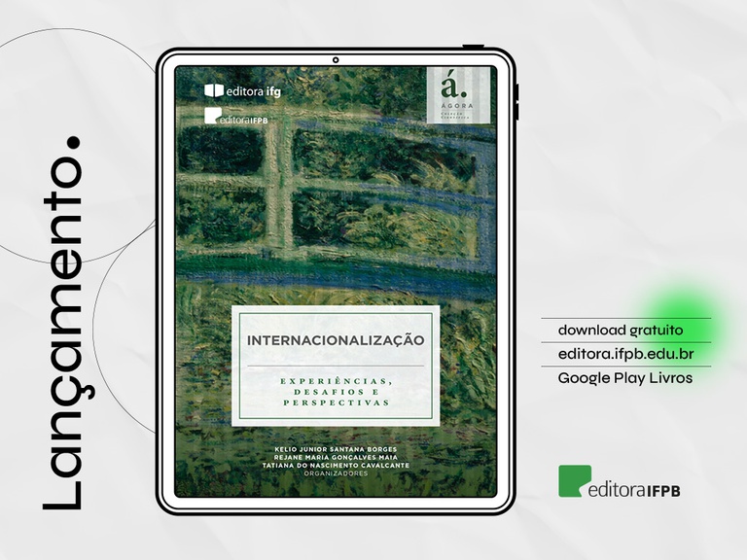This screenshot has height=560, width=747.
Task: Tap the tablet front camera dot
Action: point(335,60)
